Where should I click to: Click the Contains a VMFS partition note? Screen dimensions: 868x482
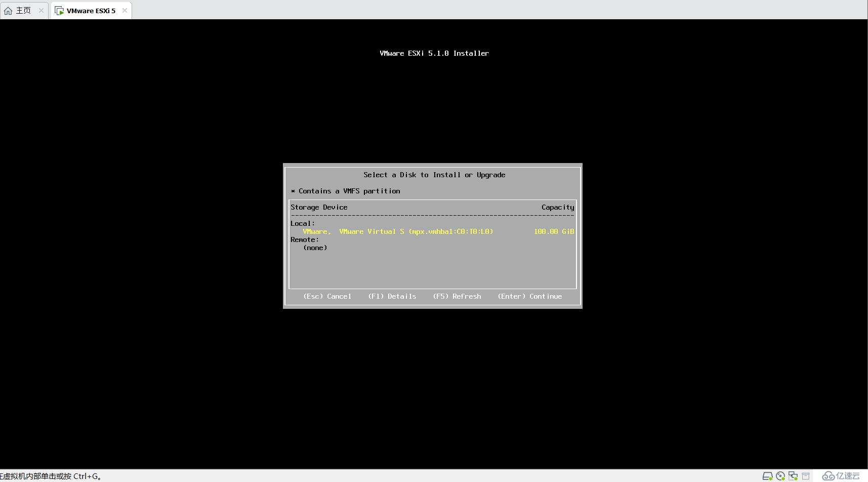pos(345,191)
